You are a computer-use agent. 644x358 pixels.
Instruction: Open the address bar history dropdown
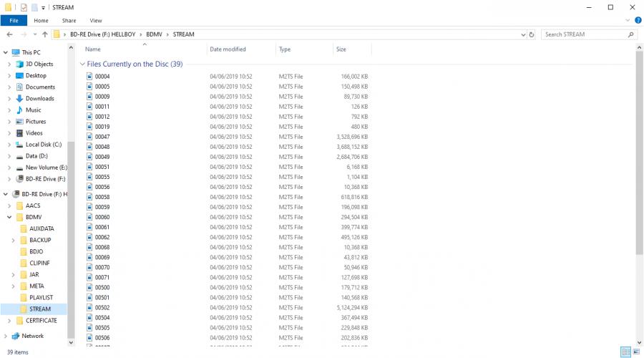tap(522, 34)
